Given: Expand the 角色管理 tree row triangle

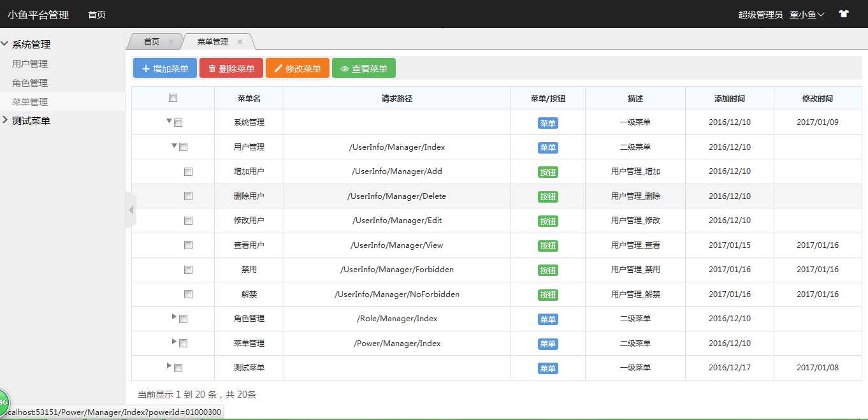Looking at the screenshot, I should click(175, 317).
